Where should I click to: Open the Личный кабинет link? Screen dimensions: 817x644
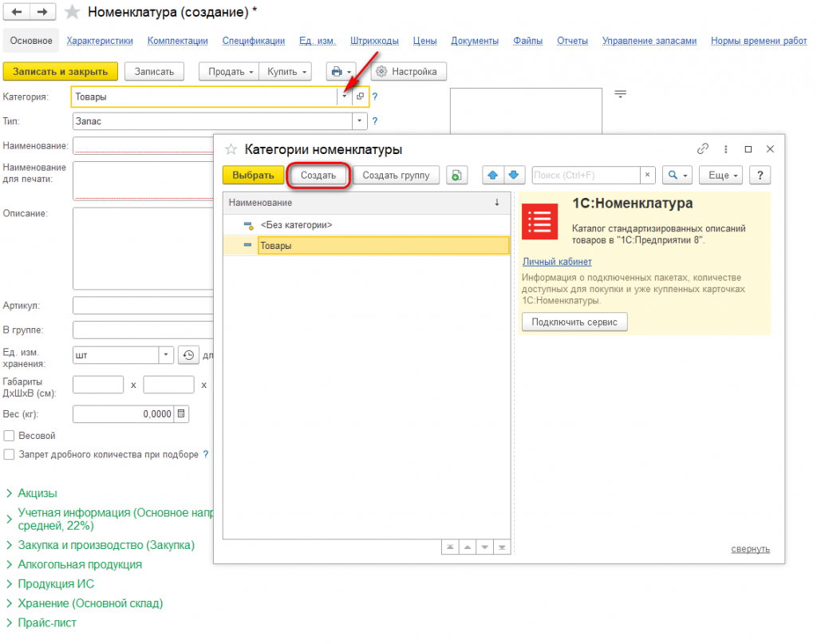point(557,262)
